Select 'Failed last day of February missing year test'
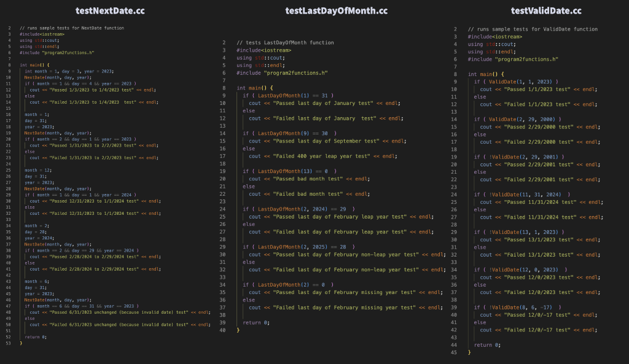 click(x=346, y=308)
